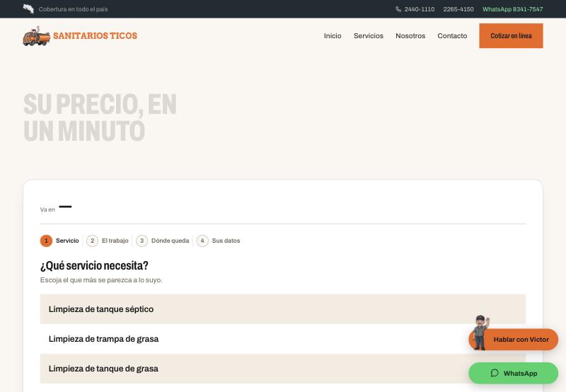The image size is (566, 392).
Task: Go to the Sanitarios Ticos home via brand name
Action: [96, 36]
